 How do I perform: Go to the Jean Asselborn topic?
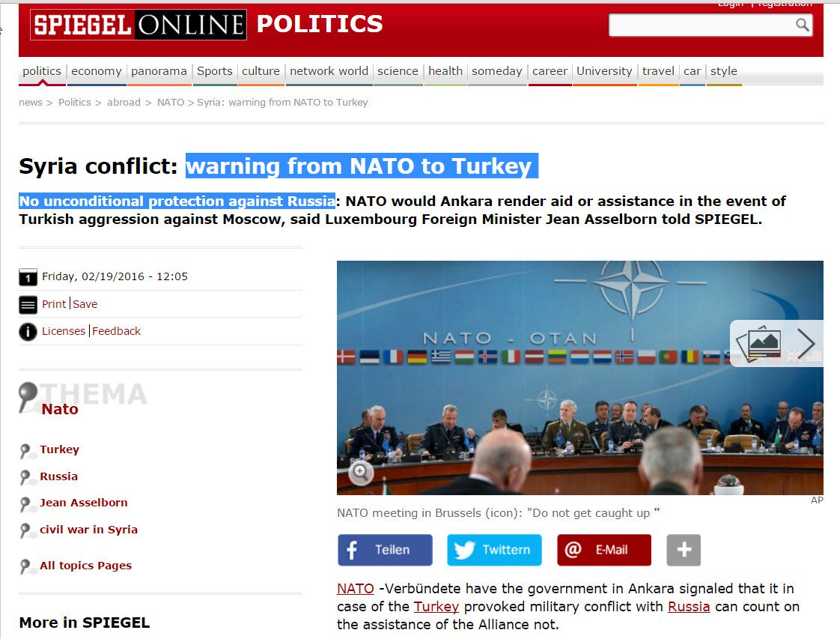coord(84,503)
